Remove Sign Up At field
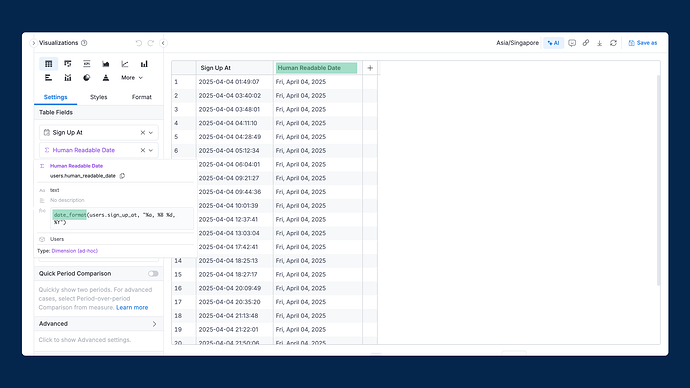Screen dimensions: 690x388 point(143,132)
